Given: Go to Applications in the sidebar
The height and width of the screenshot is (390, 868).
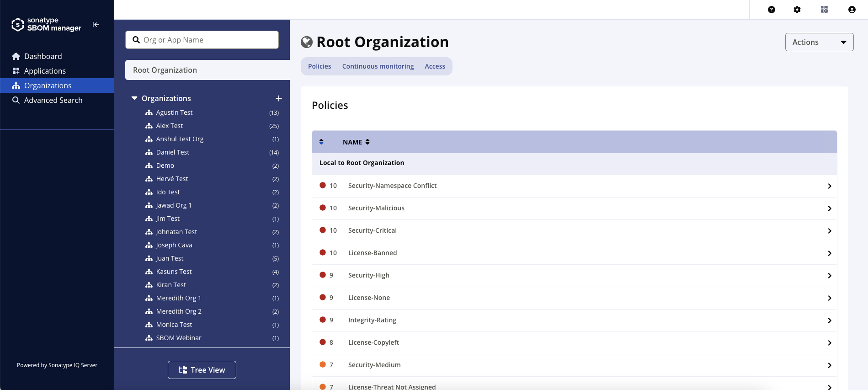Looking at the screenshot, I should pos(57,71).
